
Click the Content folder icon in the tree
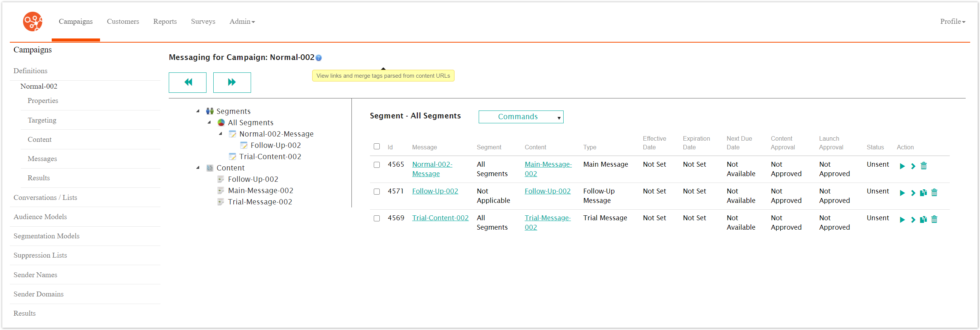(210, 168)
